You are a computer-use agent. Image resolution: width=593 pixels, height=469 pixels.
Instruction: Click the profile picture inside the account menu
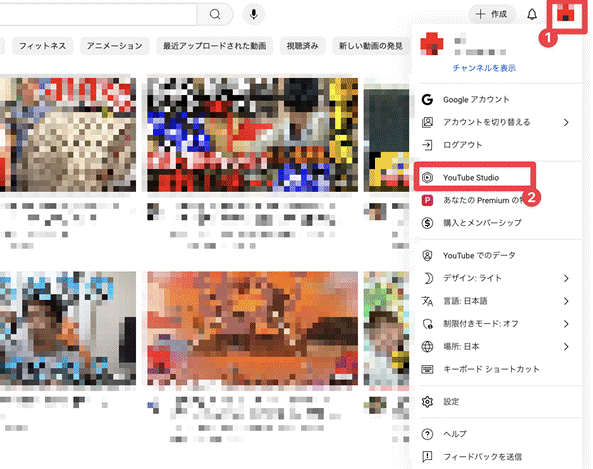432,44
